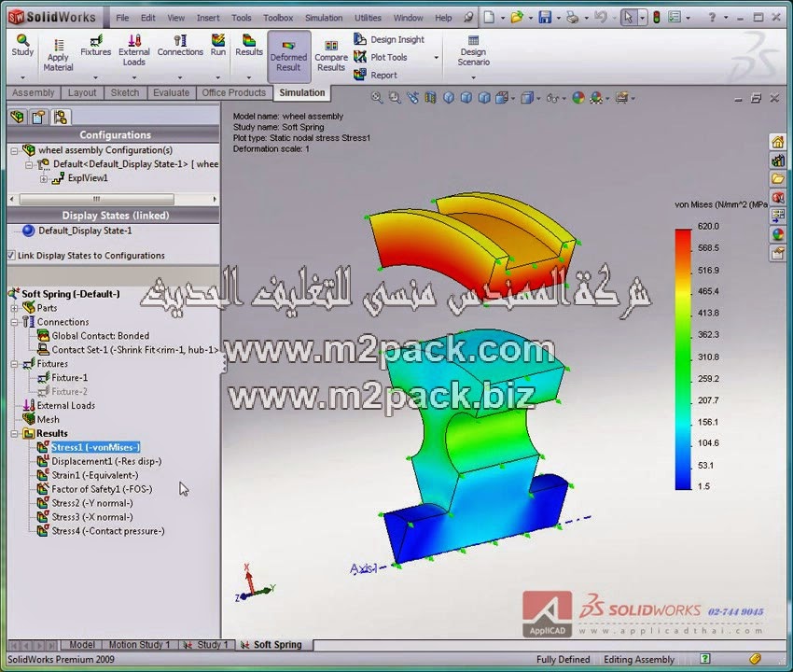Expand the Parts folder
The width and height of the screenshot is (793, 672).
[14, 308]
